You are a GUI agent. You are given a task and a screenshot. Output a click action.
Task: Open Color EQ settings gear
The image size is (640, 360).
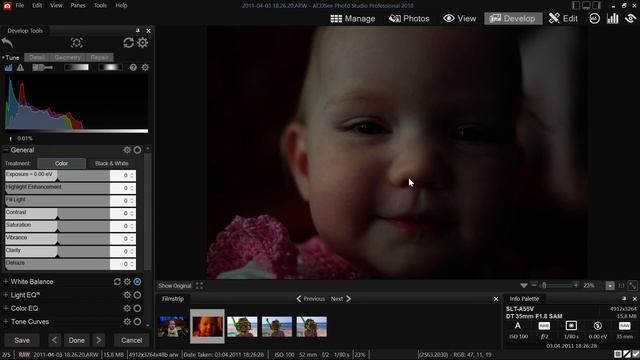pyautogui.click(x=127, y=308)
